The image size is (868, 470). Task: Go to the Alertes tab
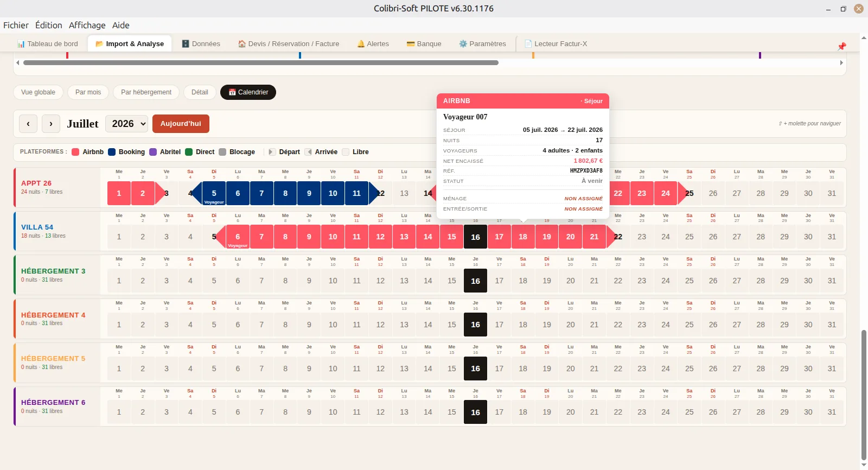373,44
